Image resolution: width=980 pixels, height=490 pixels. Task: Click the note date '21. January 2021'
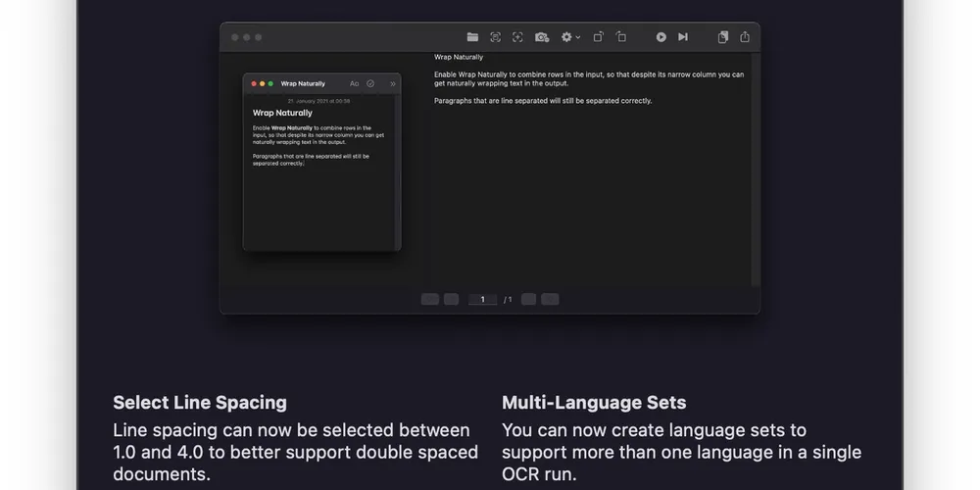click(318, 101)
